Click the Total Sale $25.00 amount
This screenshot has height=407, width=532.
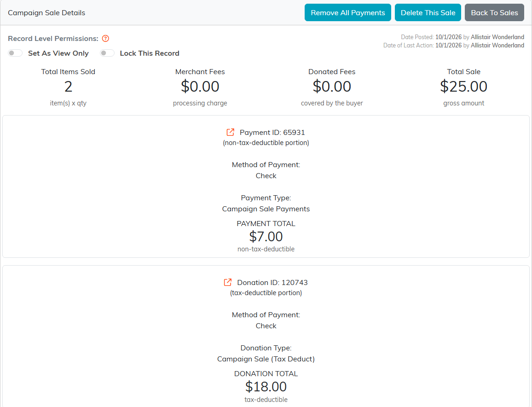pos(463,86)
